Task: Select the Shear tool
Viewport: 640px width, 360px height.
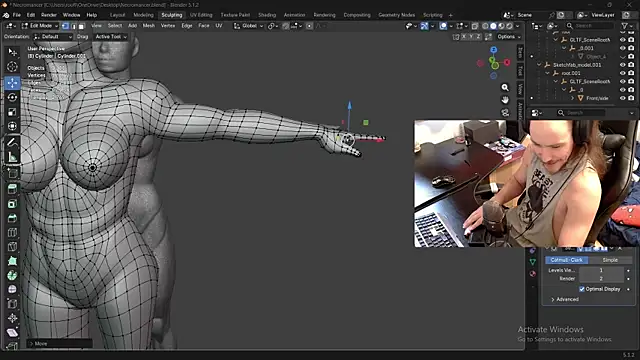Action: click(x=12, y=333)
